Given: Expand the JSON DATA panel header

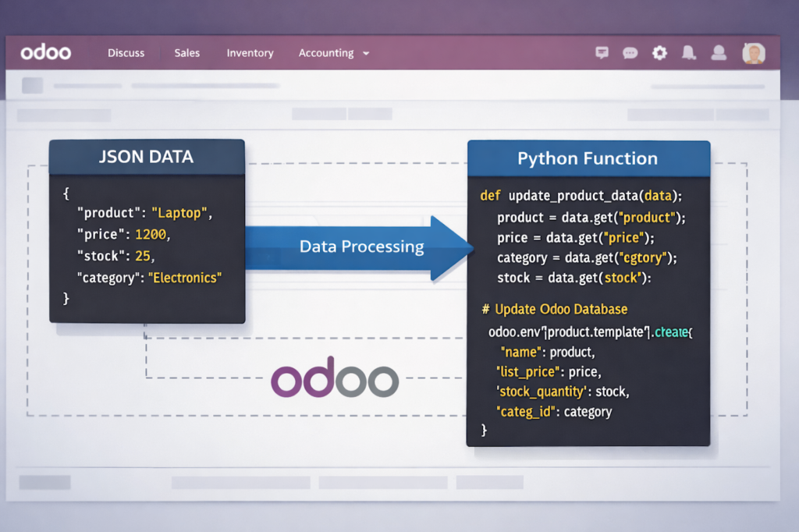Looking at the screenshot, I should [x=146, y=157].
